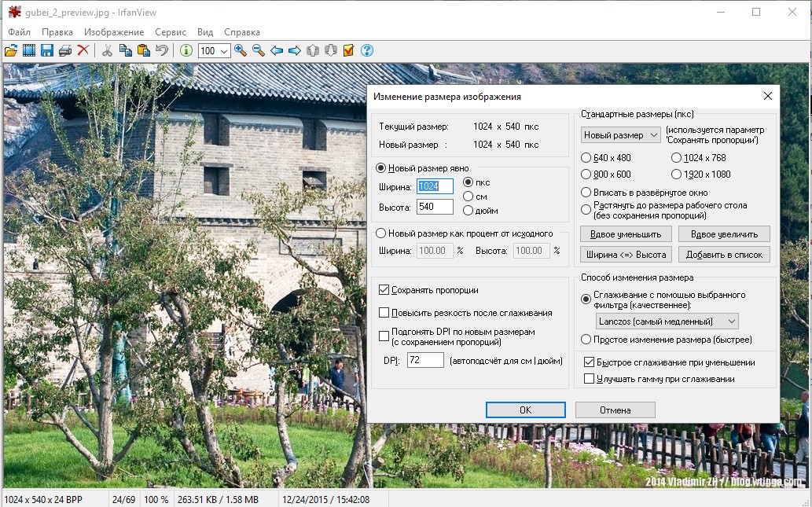The width and height of the screenshot is (812, 507).
Task: Click the Zoom in magnifier icon
Action: 241,50
